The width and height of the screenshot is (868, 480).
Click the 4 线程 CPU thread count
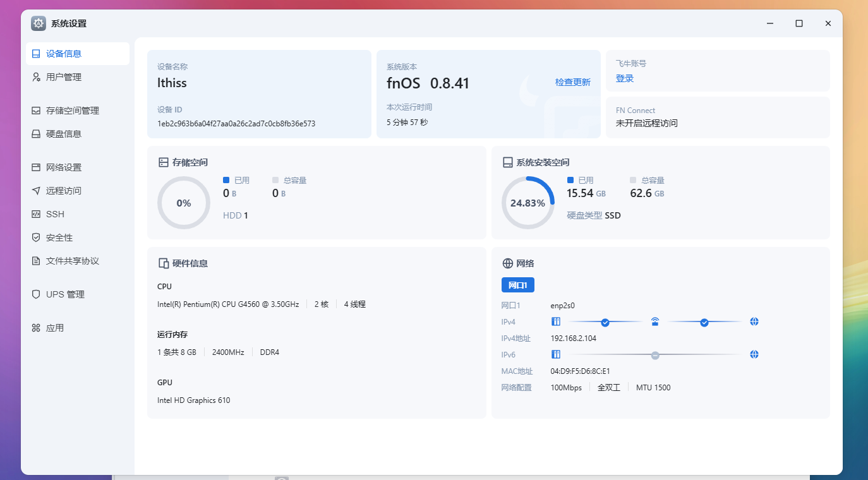tap(355, 304)
